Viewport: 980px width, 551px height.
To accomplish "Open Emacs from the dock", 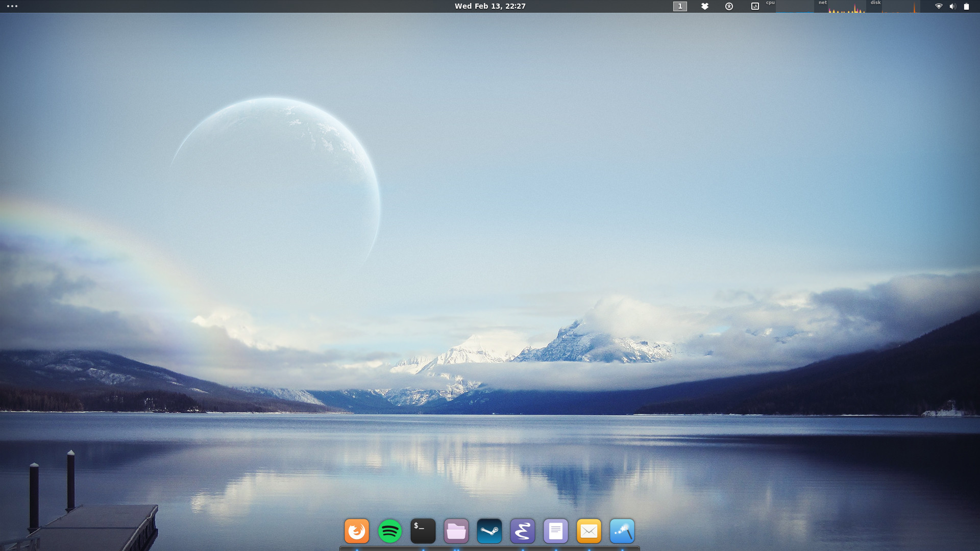I will tap(523, 531).
